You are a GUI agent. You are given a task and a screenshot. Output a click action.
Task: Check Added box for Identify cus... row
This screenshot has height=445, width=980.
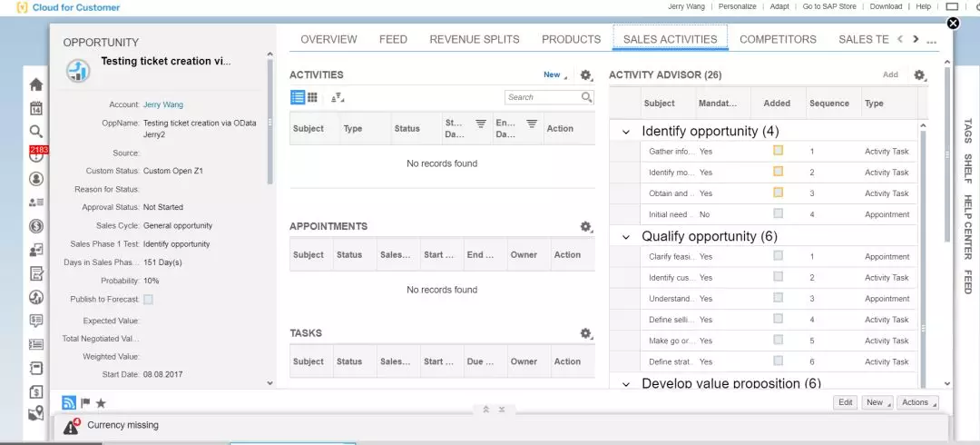pyautogui.click(x=779, y=277)
